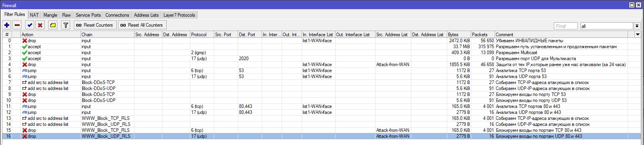Click WWW_Block_UDP_RLS chain in rule 14

pyautogui.click(x=106, y=124)
